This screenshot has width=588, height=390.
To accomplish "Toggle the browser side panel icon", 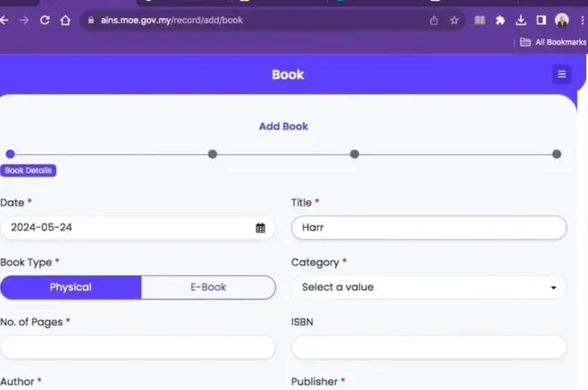I will 541,20.
